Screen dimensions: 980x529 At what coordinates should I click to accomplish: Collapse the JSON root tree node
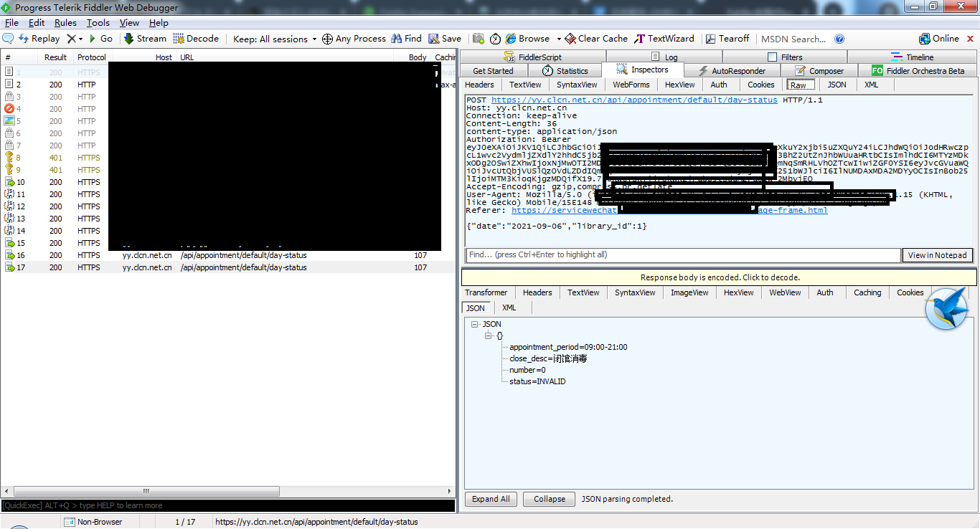(474, 324)
